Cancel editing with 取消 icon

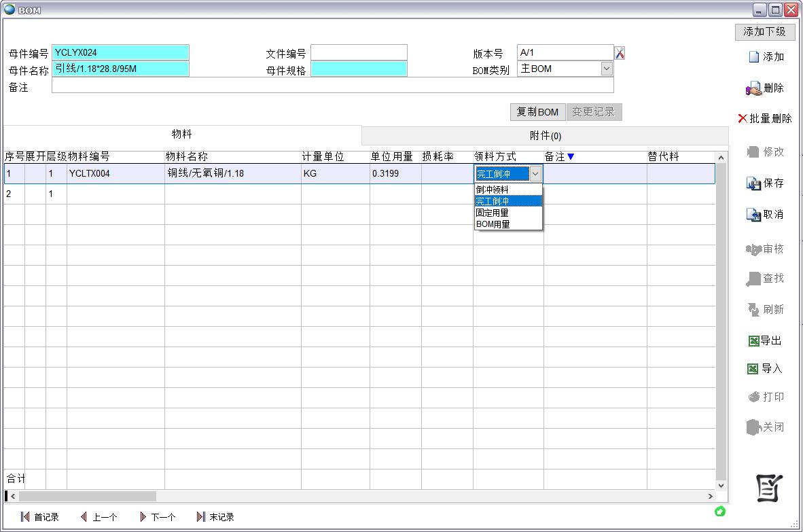pos(753,215)
